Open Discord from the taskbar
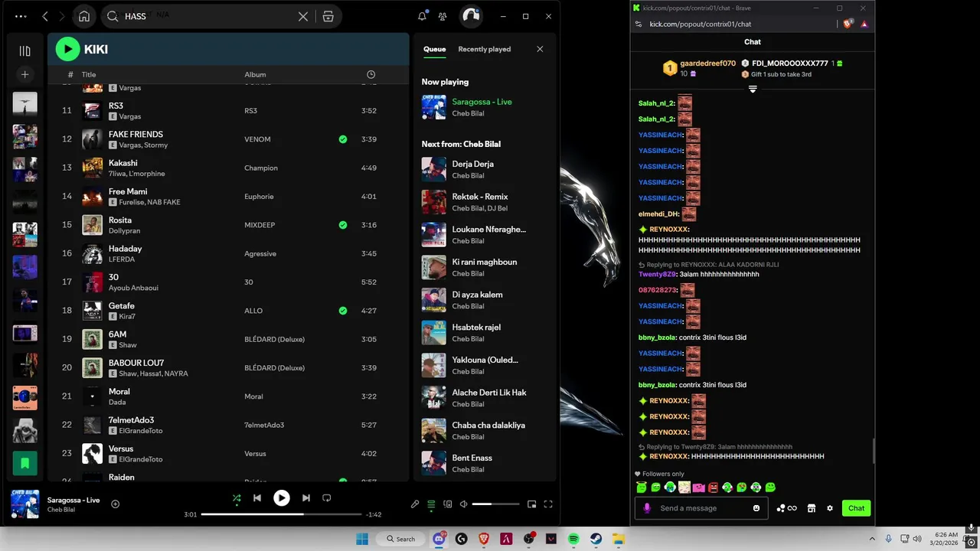The height and width of the screenshot is (551, 980). click(x=439, y=539)
